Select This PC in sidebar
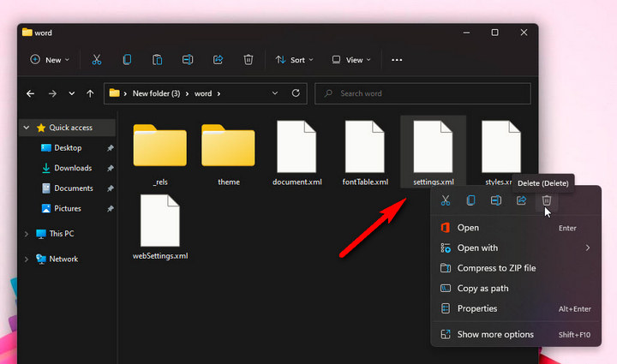This screenshot has height=364, width=617. coord(62,234)
